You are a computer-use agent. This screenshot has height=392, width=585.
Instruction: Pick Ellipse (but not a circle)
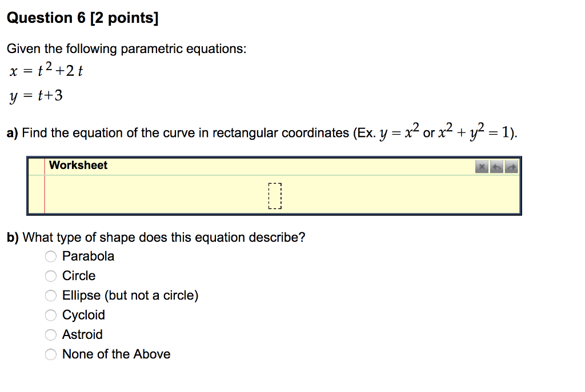[50, 296]
